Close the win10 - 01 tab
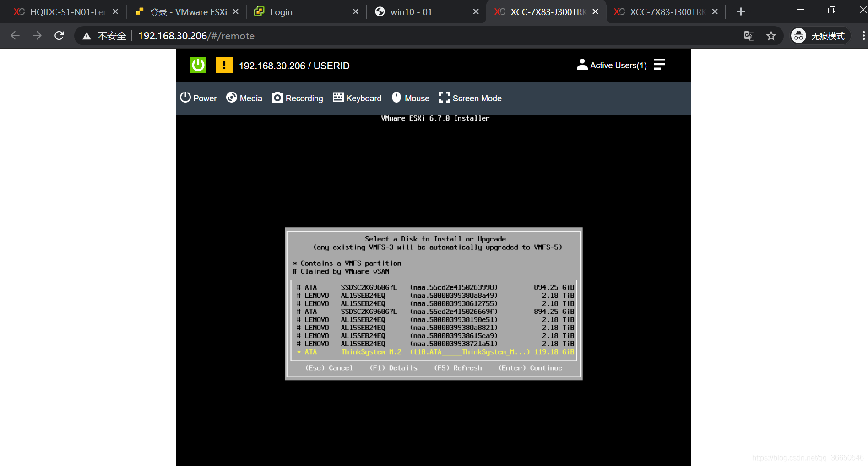 [x=476, y=12]
